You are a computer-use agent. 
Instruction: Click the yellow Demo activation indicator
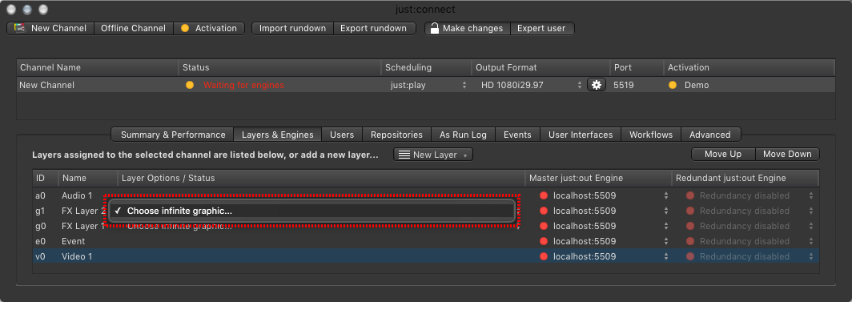673,86
